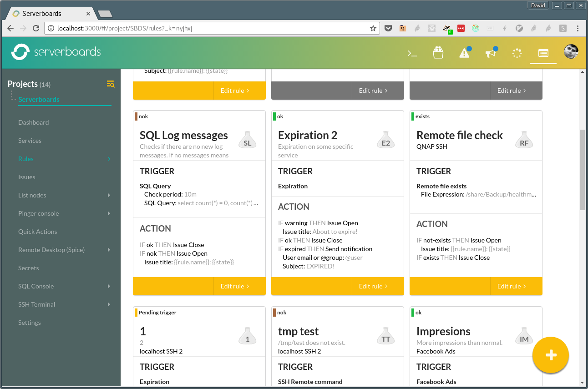Click the Remote file check title
The height and width of the screenshot is (389, 588).
(460, 135)
